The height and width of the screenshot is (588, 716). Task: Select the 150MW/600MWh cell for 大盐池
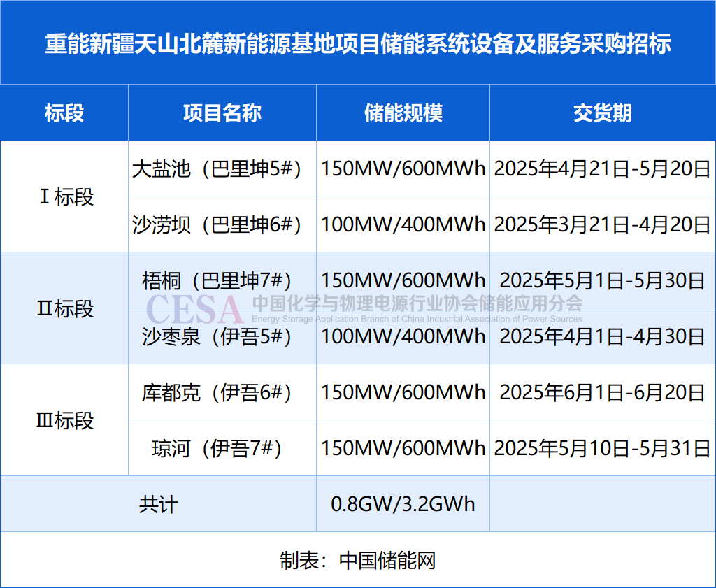[403, 168]
